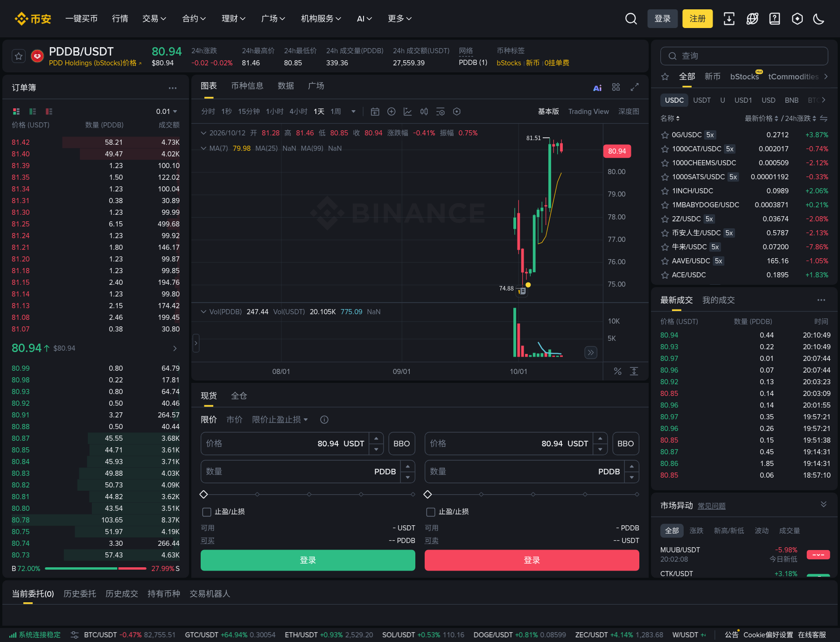Open order book more options menu
840x642 pixels.
pyautogui.click(x=173, y=88)
